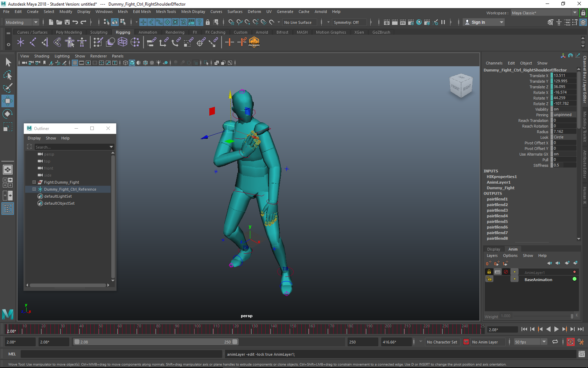588x368 pixels.
Task: Open the Animation preferences running-man icon
Action: (x=581, y=342)
